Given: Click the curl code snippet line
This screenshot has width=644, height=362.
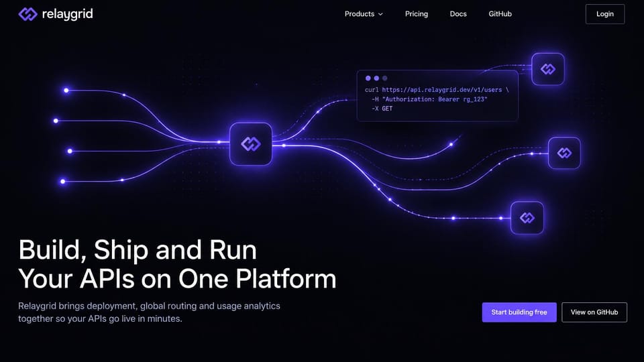Looking at the screenshot, I should pos(437,90).
